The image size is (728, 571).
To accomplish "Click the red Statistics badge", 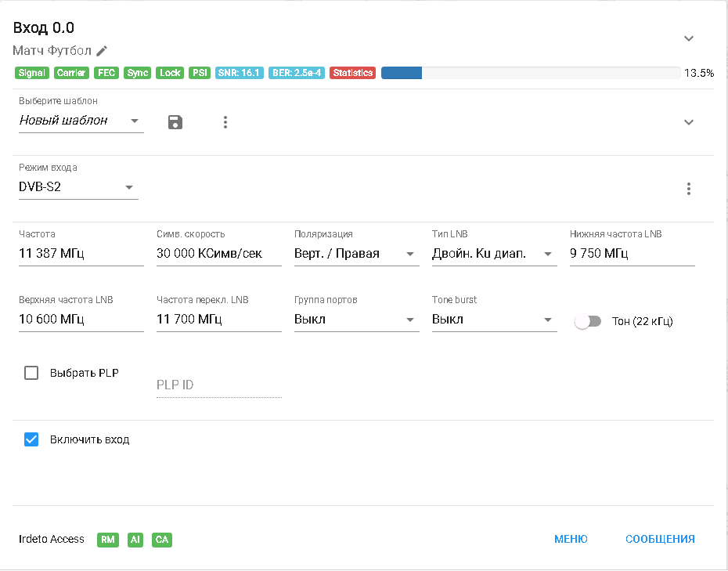I will coord(353,73).
